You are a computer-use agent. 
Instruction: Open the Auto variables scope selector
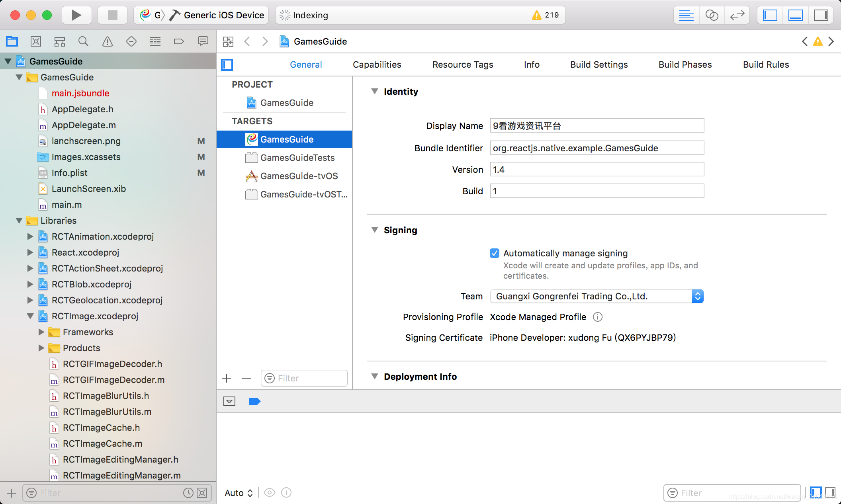click(239, 493)
